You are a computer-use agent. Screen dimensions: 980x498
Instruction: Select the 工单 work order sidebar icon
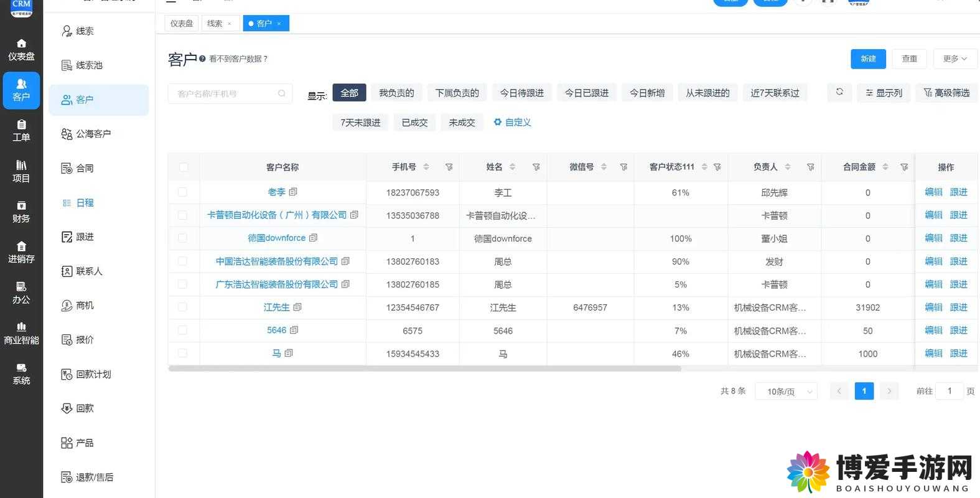pyautogui.click(x=21, y=131)
